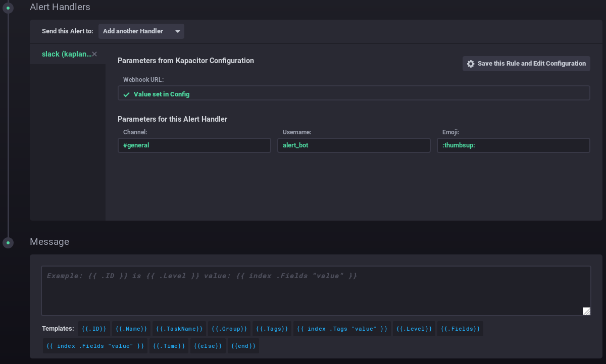This screenshot has width=606, height=364.
Task: Insert the {{.TaskName}} template
Action: 179,329
